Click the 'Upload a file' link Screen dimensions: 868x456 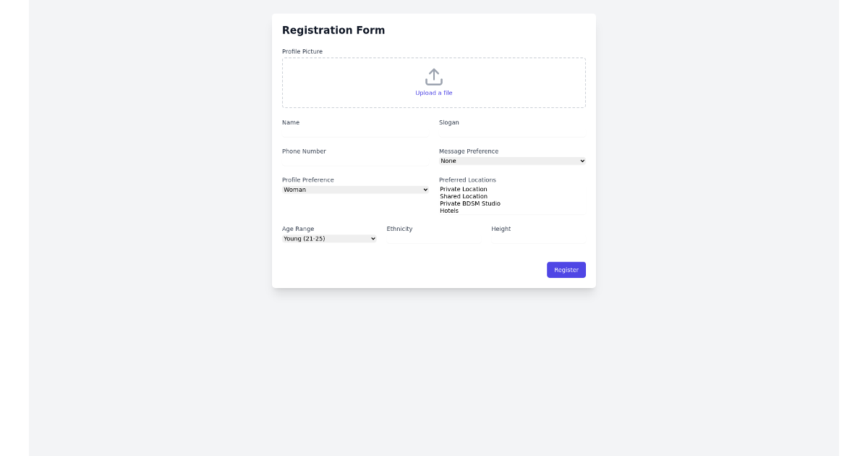(x=434, y=93)
